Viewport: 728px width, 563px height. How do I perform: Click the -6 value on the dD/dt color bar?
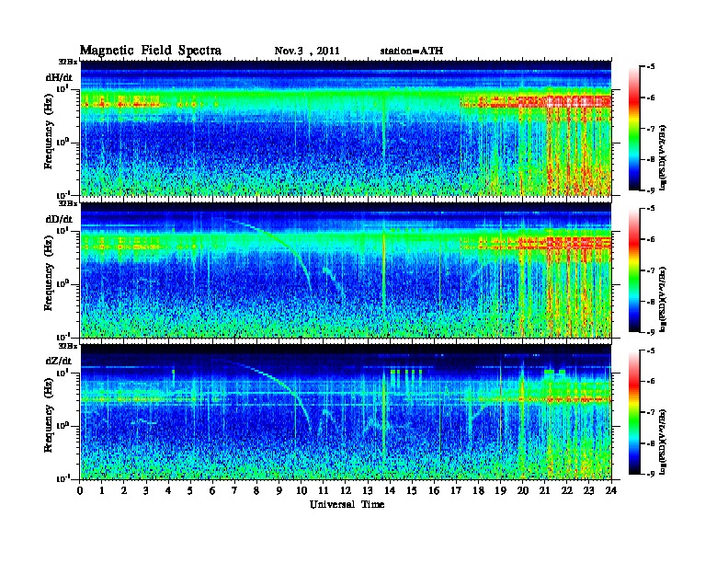click(x=651, y=239)
